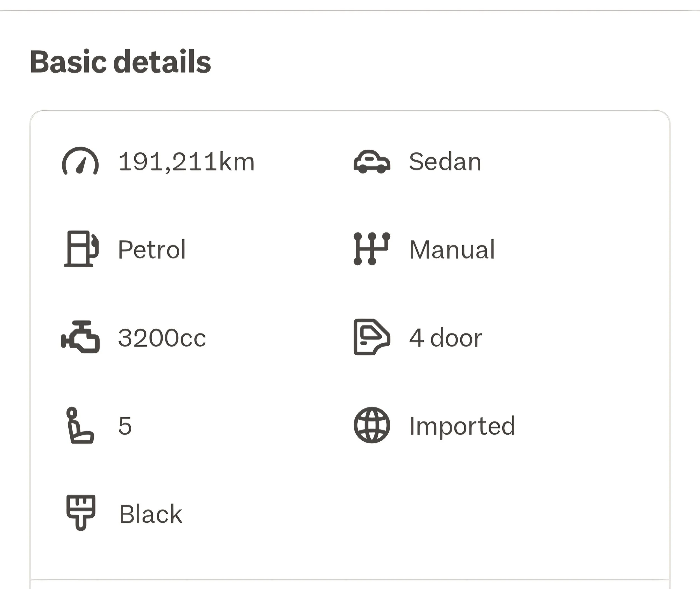Screen dimensions: 700x589
Task: Click the Imported origin label
Action: 463,426
